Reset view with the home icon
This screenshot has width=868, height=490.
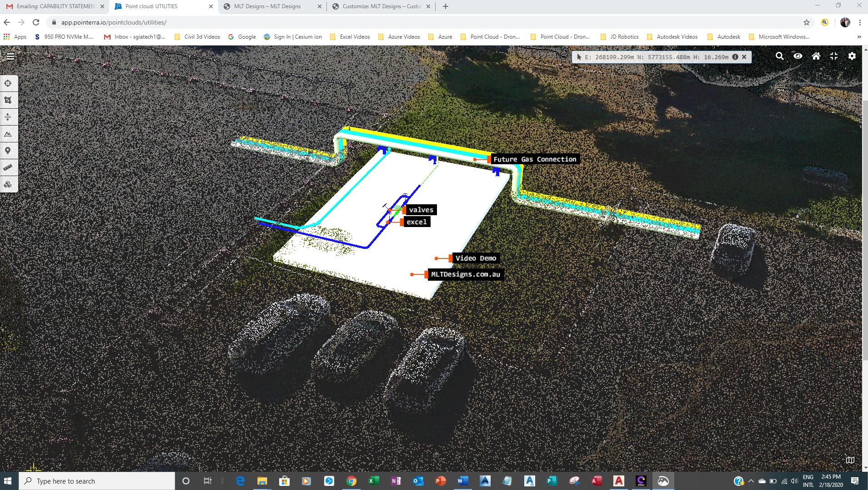(x=816, y=56)
